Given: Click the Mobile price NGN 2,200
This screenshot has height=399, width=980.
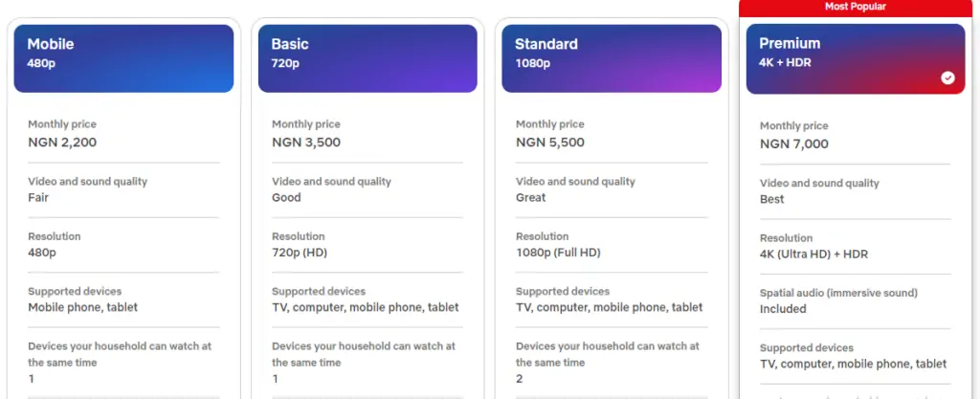Looking at the screenshot, I should [62, 143].
